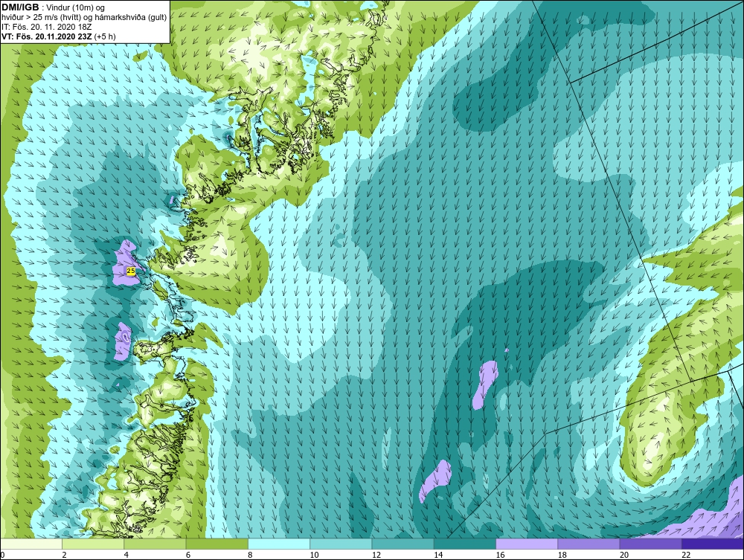Click the 16–18 m/s light purple legend swatch
Image resolution: width=744 pixels, height=560 pixels.
tap(527, 544)
